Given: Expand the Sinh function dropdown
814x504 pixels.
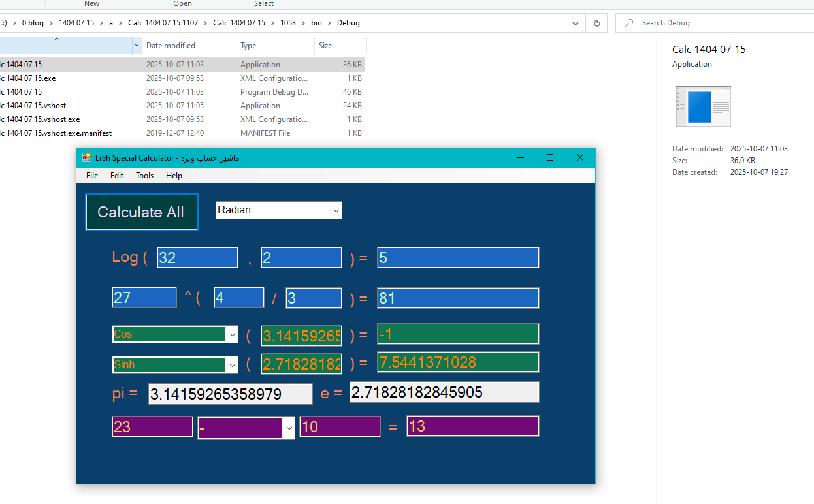Looking at the screenshot, I should [232, 365].
